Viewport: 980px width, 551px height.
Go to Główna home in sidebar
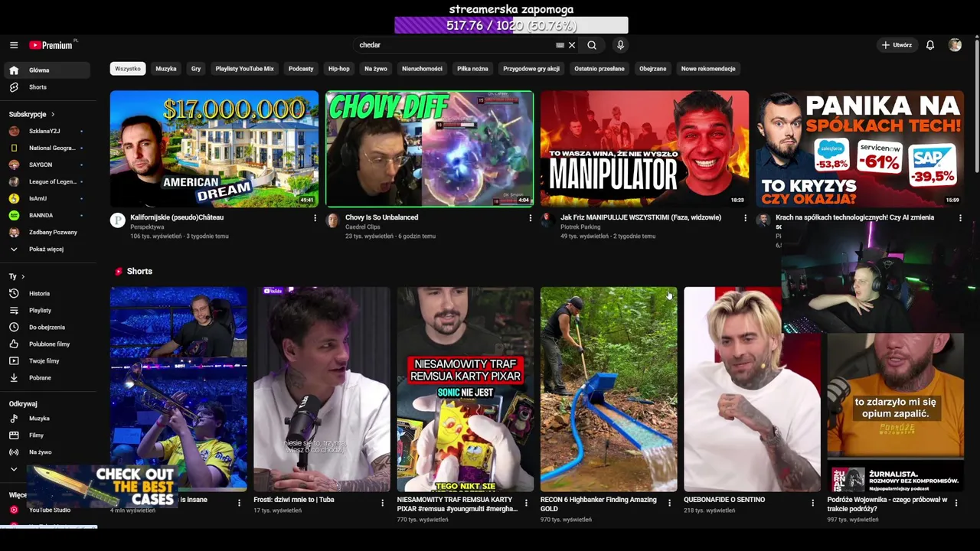pos(46,70)
